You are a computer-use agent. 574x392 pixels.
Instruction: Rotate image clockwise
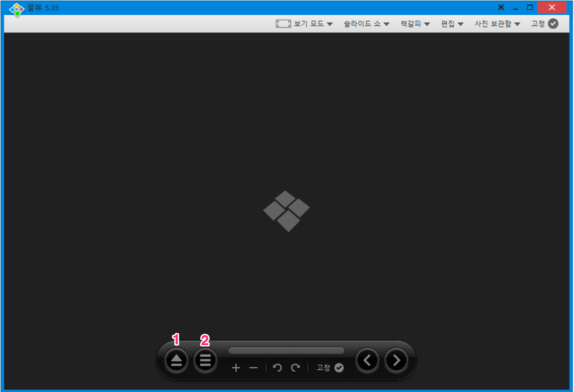coord(295,368)
